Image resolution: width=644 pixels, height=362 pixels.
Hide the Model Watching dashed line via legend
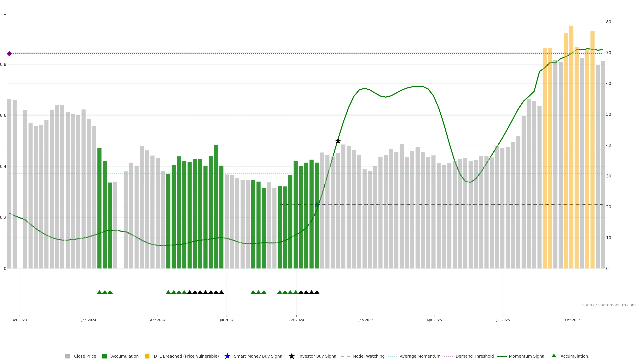pyautogui.click(x=368, y=356)
